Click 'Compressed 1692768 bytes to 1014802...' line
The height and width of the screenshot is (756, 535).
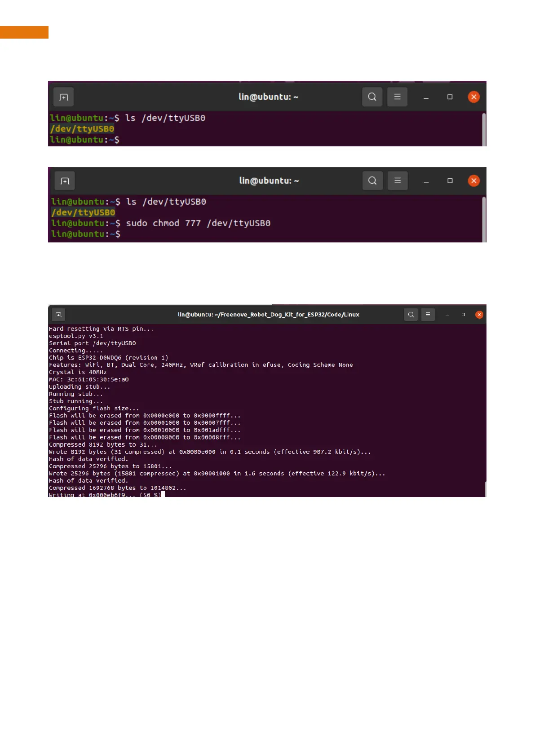coord(117,488)
